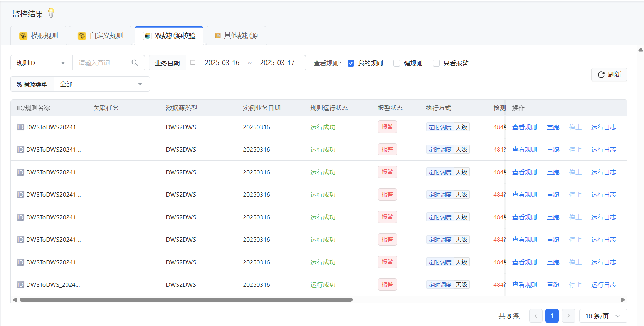644x326 pixels.
Task: Expand the 数据源类型 全部 dropdown
Action: (101, 84)
